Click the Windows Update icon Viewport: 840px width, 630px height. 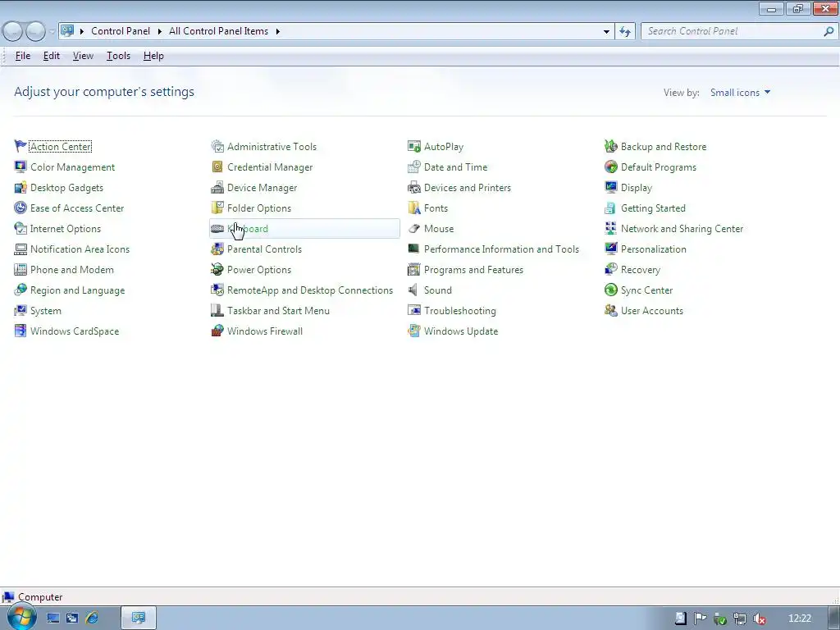pyautogui.click(x=414, y=331)
